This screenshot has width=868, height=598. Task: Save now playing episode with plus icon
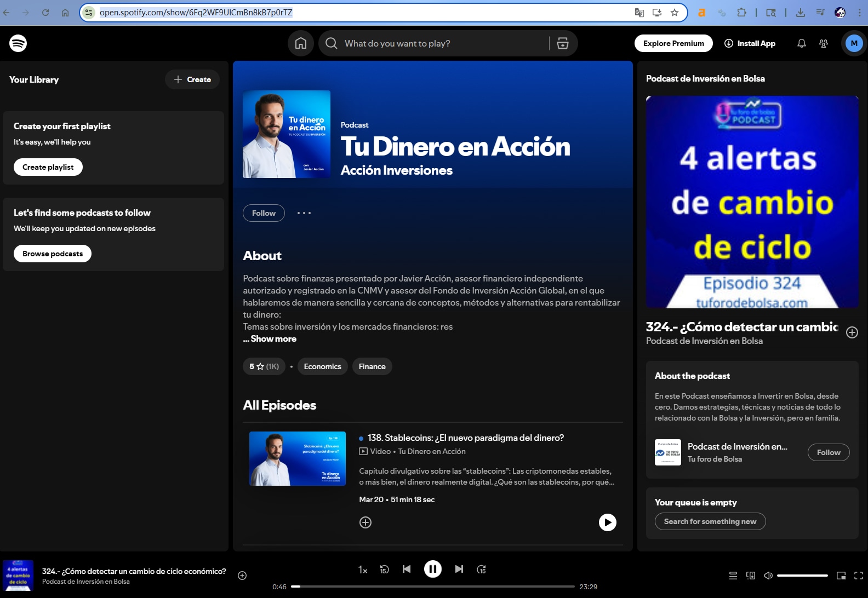tap(242, 576)
